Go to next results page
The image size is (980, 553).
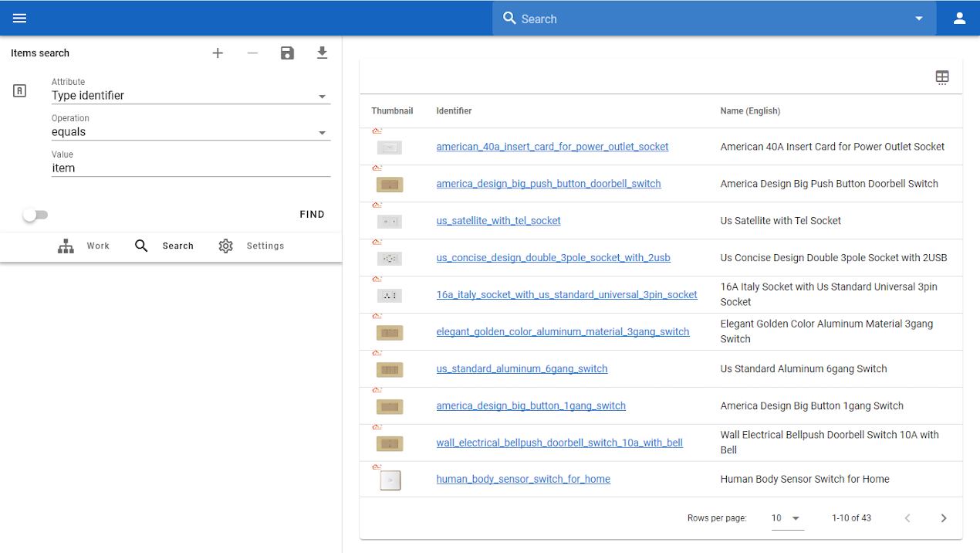943,518
